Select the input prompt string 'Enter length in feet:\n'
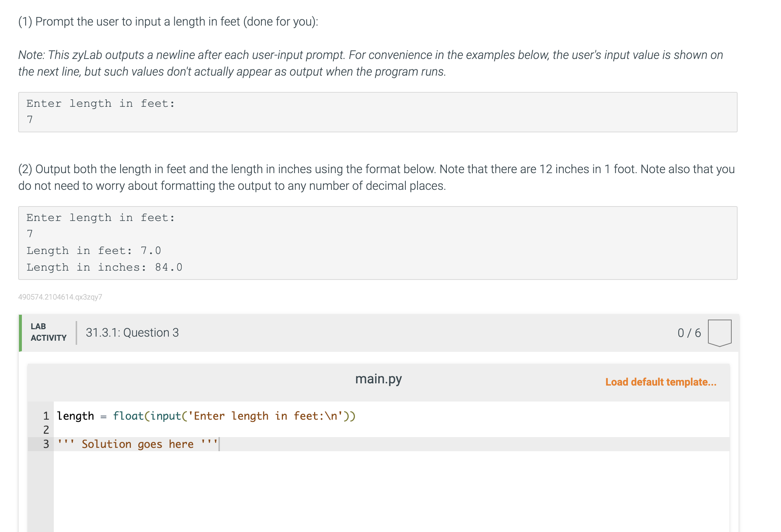This screenshot has height=532, width=781. point(266,416)
